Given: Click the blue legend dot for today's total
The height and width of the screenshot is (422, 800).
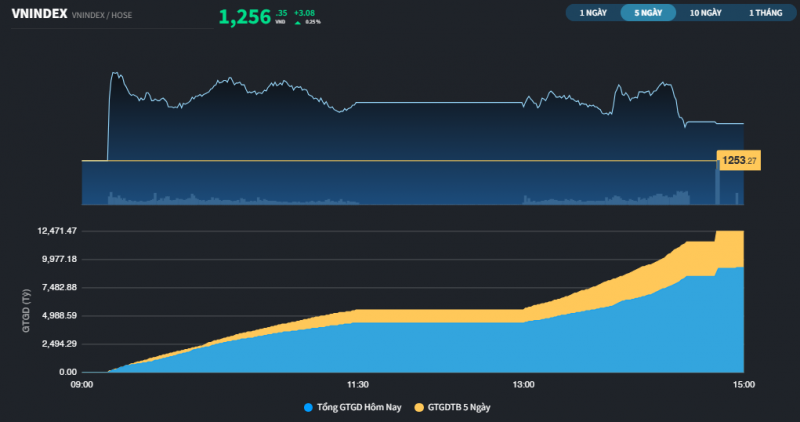Looking at the screenshot, I should [307, 407].
